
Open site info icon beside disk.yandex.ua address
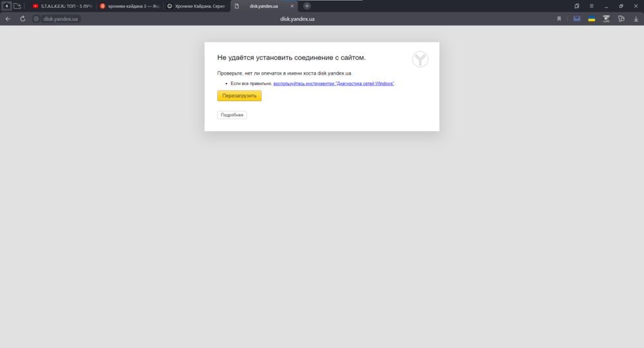36,19
